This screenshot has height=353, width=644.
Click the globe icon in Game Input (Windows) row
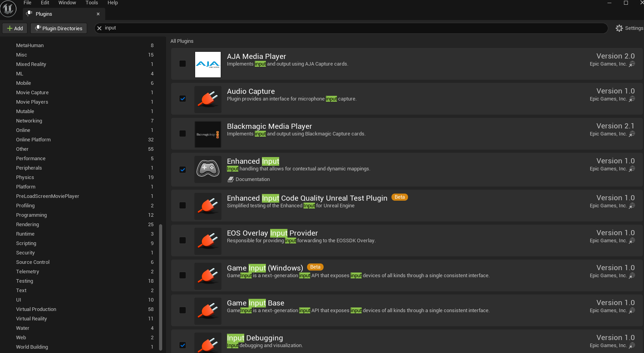632,276
